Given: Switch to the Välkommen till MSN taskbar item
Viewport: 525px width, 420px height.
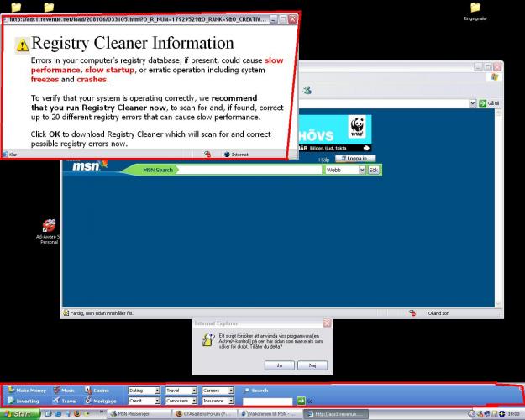Looking at the screenshot, I should pos(270,414).
